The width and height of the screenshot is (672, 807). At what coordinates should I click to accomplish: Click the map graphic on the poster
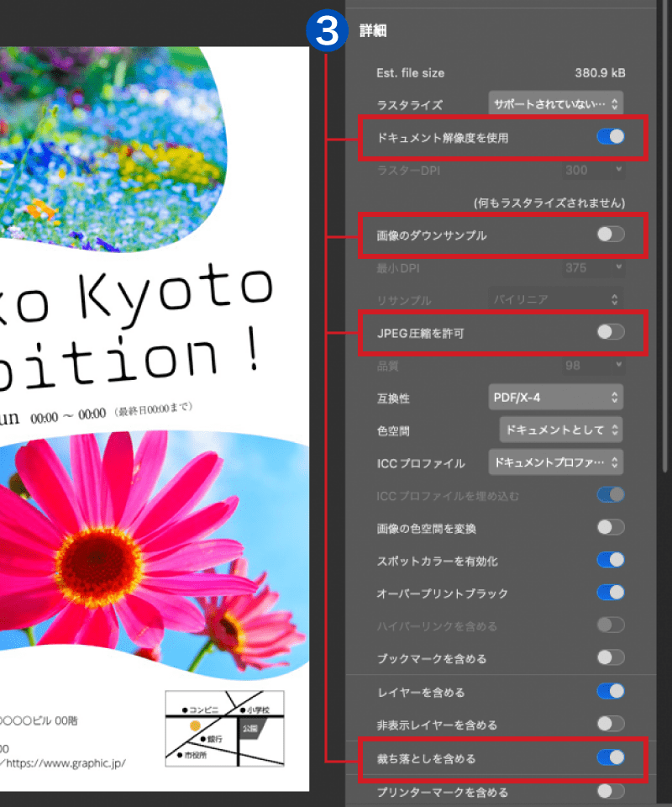(224, 728)
